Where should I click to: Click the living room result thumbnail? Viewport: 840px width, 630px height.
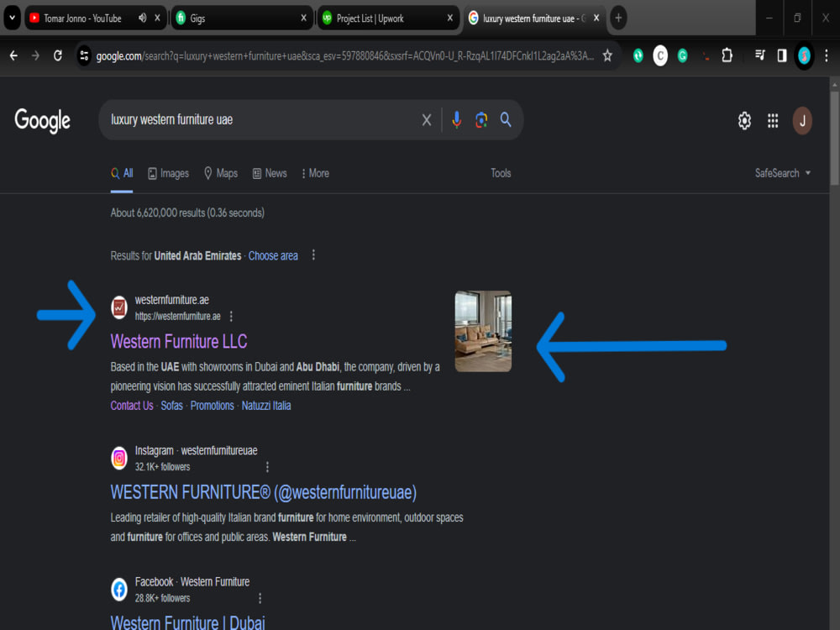483,331
